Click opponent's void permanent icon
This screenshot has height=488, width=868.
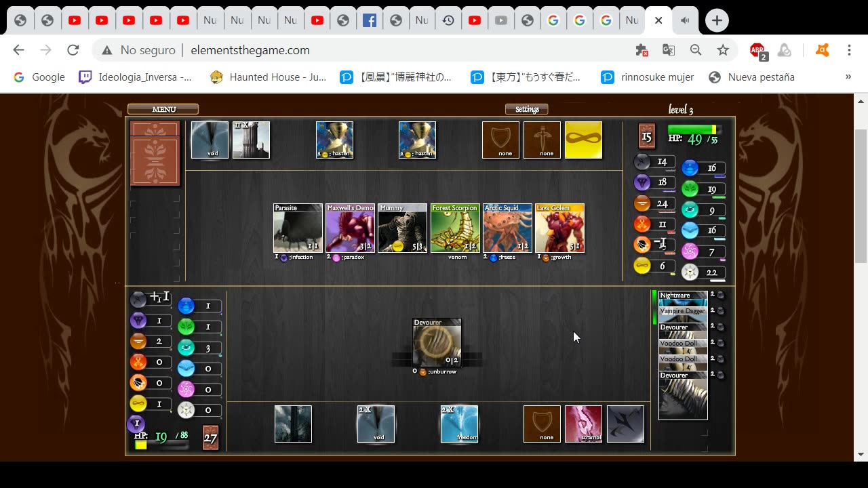[210, 140]
